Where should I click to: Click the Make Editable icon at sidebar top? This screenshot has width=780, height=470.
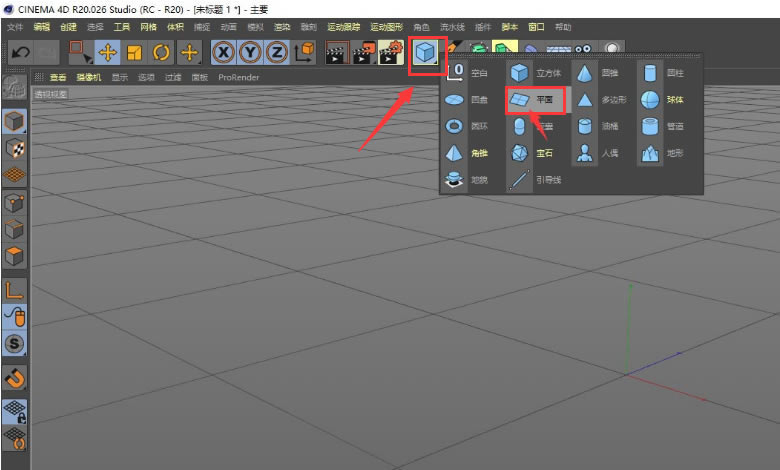14,87
